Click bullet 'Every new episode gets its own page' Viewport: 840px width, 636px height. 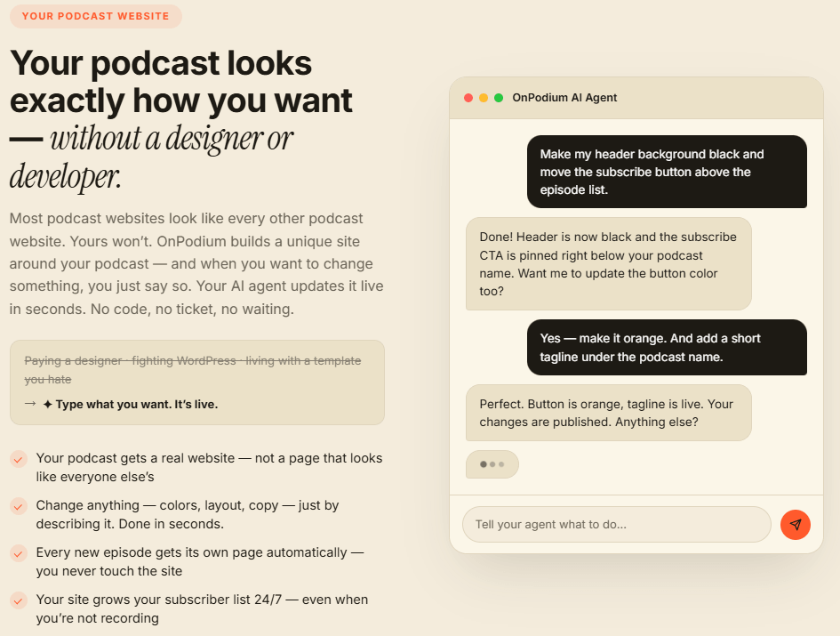point(200,562)
